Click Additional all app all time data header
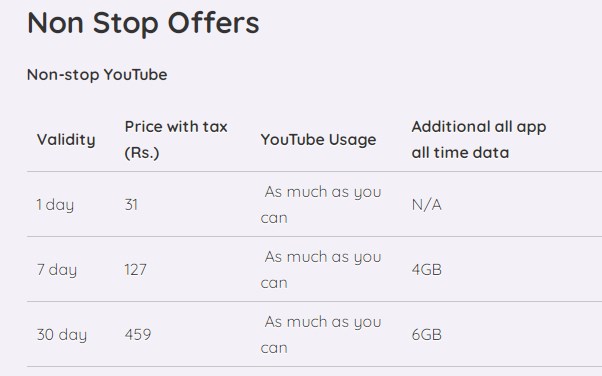The width and height of the screenshot is (602, 376). [479, 139]
